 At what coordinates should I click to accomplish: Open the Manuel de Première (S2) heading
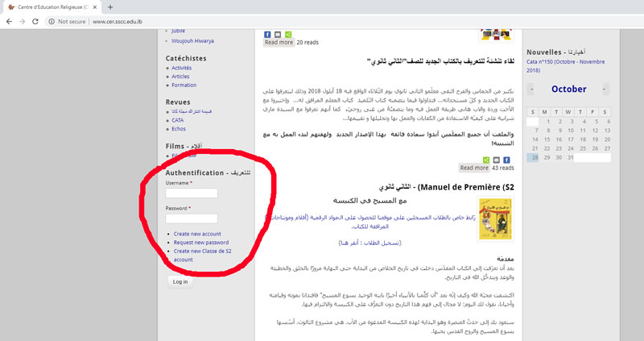tap(447, 187)
